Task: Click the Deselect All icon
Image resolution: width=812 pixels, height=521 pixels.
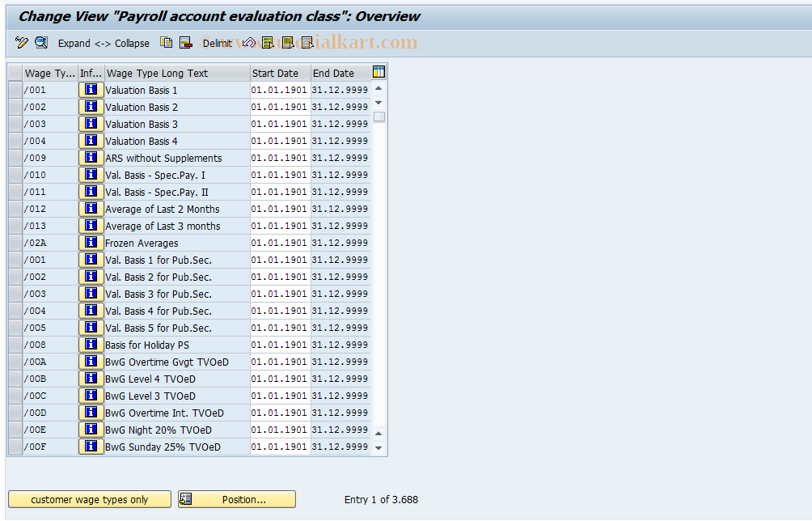Action: tap(307, 43)
